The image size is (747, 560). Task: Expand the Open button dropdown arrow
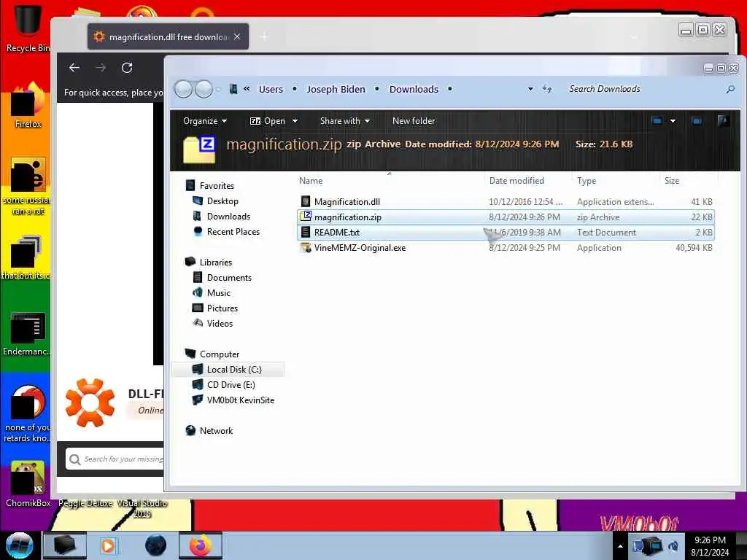pyautogui.click(x=295, y=121)
